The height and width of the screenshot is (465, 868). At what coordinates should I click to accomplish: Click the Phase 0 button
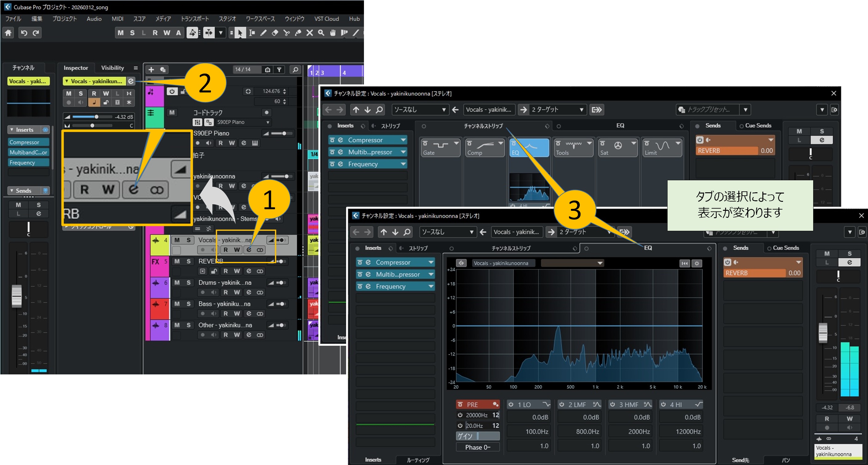pyautogui.click(x=477, y=447)
